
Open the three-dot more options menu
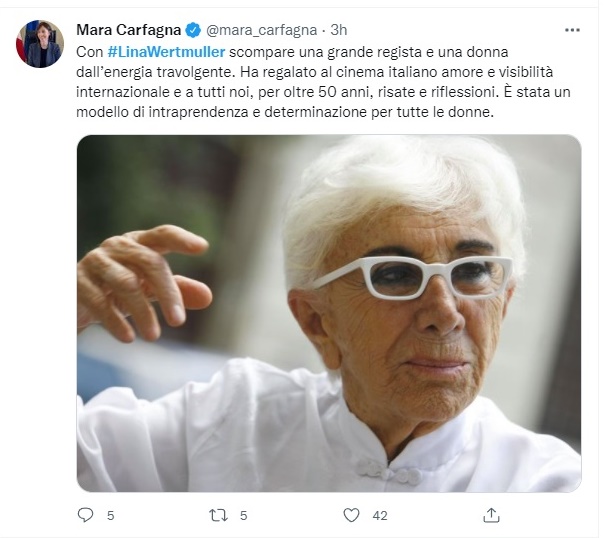click(572, 30)
